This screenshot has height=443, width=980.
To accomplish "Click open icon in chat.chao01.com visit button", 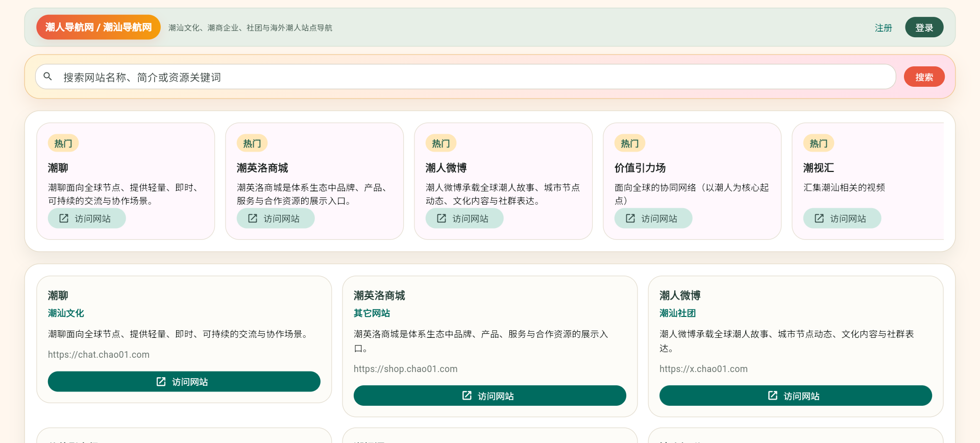I will (161, 382).
